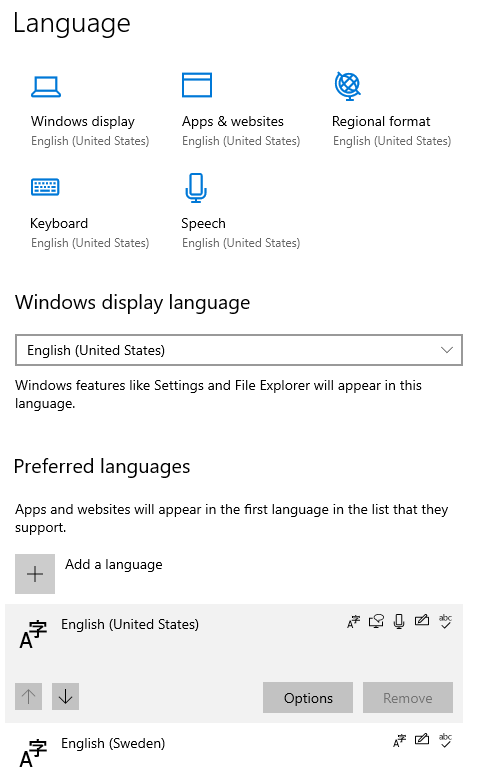Click the Speech microphone icon
The width and height of the screenshot is (500, 781).
(x=196, y=188)
